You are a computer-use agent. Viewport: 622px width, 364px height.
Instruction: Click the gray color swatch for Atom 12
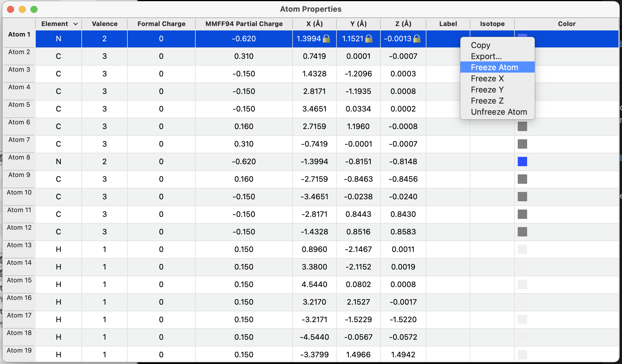click(x=522, y=232)
